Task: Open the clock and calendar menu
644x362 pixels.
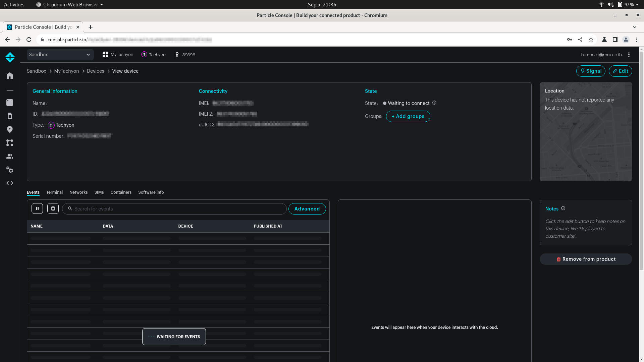Action: click(322, 4)
